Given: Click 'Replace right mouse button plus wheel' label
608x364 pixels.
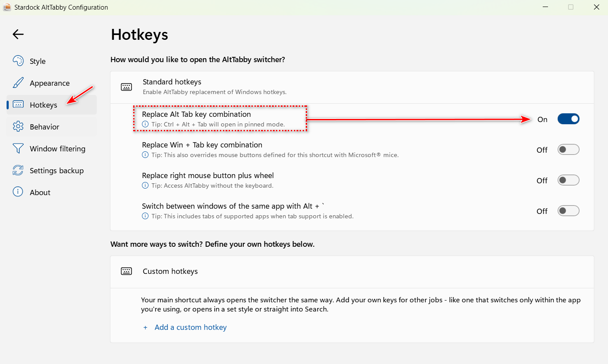Looking at the screenshot, I should [x=208, y=175].
